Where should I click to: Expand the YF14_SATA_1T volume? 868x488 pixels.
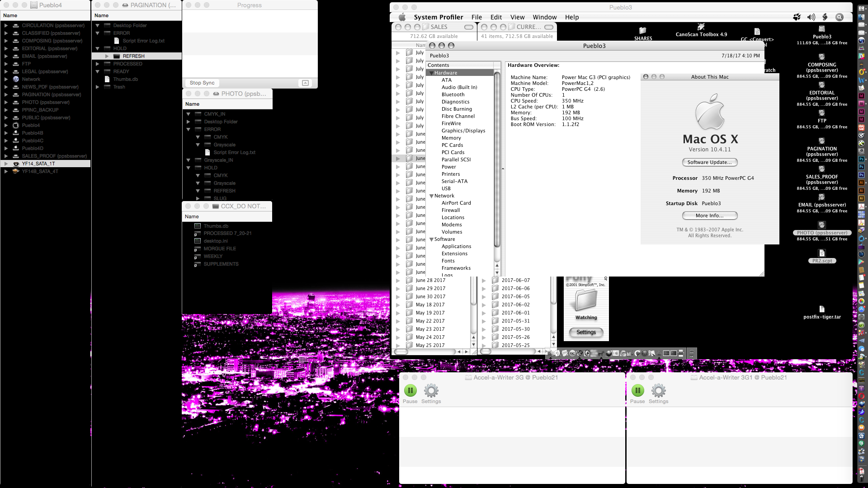tap(6, 164)
